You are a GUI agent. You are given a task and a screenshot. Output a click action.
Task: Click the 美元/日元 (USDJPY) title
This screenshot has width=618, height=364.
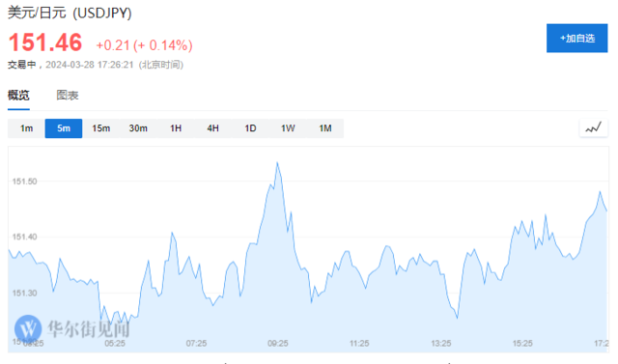[x=70, y=13]
